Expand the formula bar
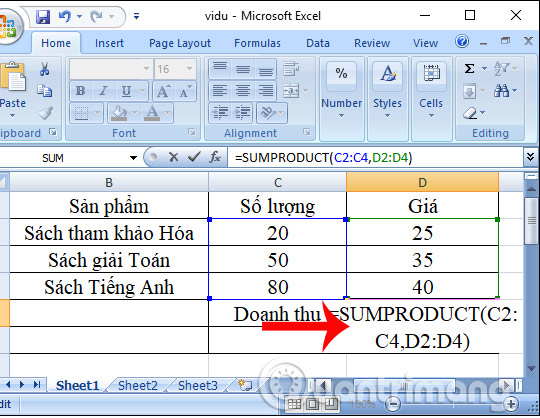 click(x=531, y=157)
